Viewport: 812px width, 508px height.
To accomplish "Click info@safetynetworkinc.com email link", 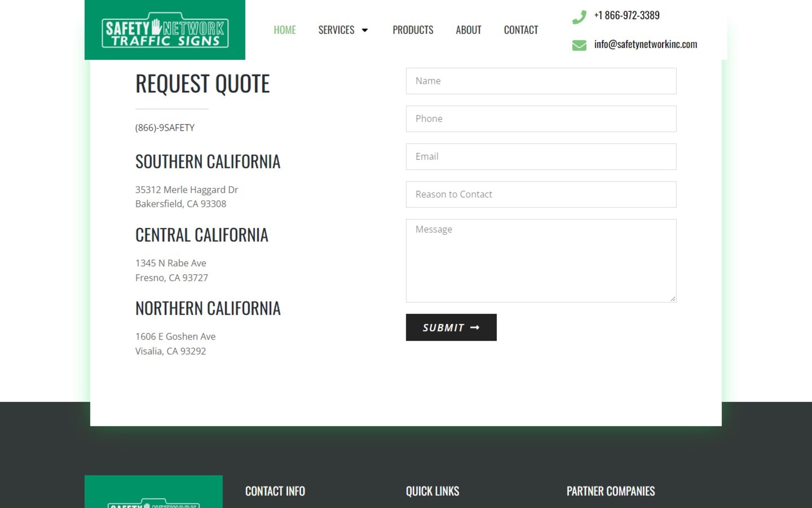I will tap(645, 44).
